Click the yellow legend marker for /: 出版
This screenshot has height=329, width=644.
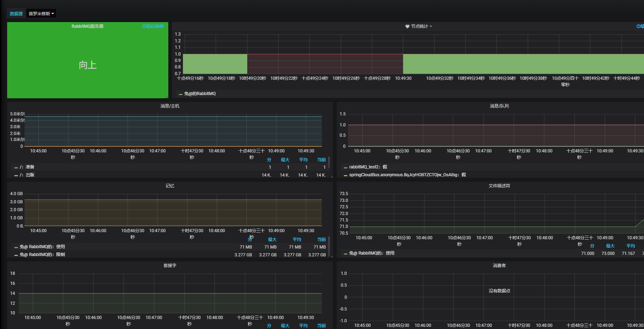[x=16, y=174]
